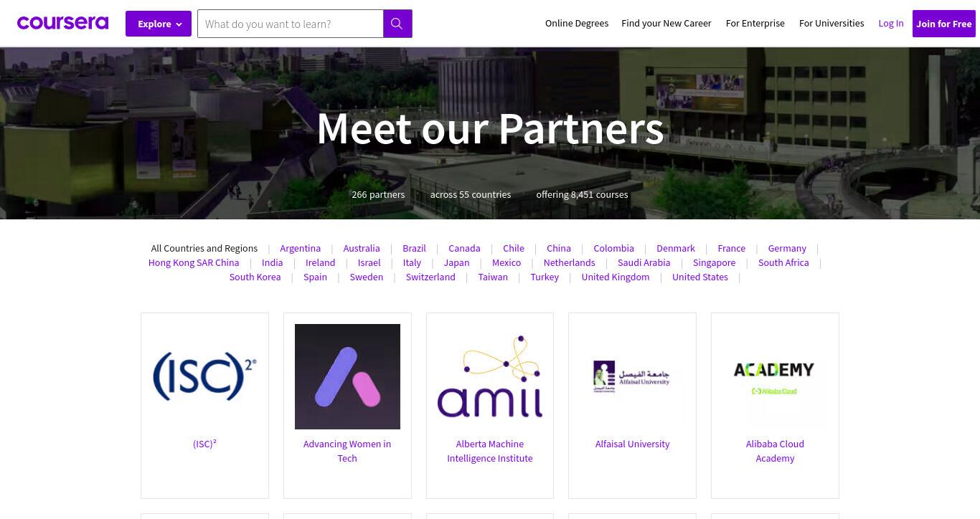The height and width of the screenshot is (519, 980).
Task: Go to Find your New Career
Action: click(666, 24)
